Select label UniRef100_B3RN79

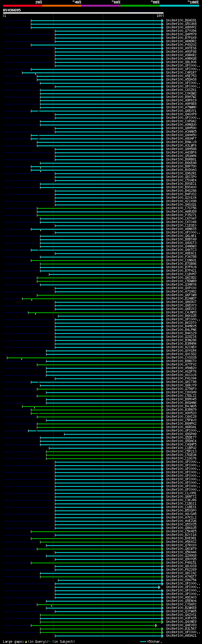click(181, 410)
